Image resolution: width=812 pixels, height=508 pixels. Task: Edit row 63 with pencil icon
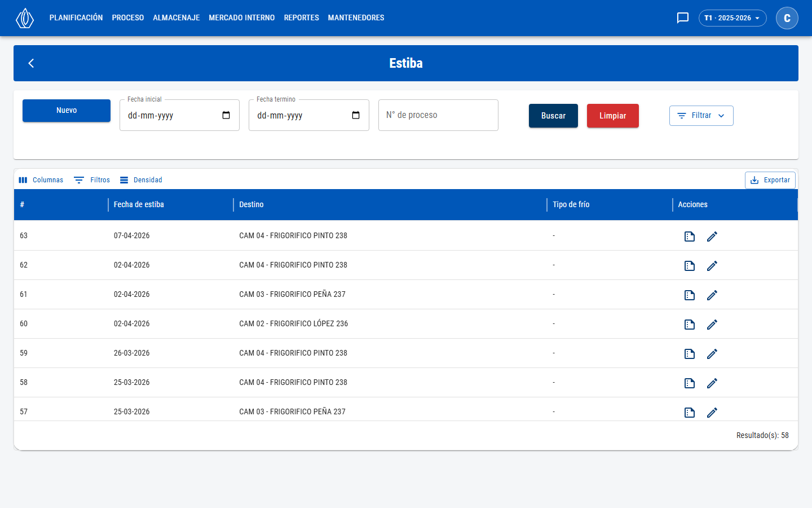point(712,237)
